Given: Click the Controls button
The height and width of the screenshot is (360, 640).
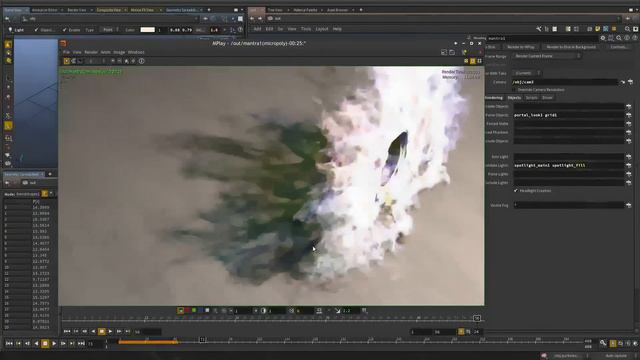Looking at the screenshot, I should [618, 47].
